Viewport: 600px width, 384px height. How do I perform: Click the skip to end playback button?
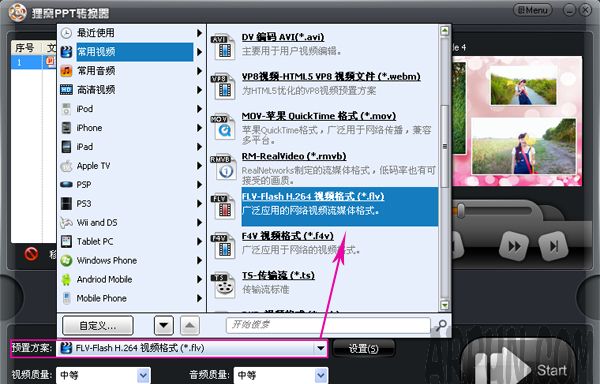[x=553, y=246]
